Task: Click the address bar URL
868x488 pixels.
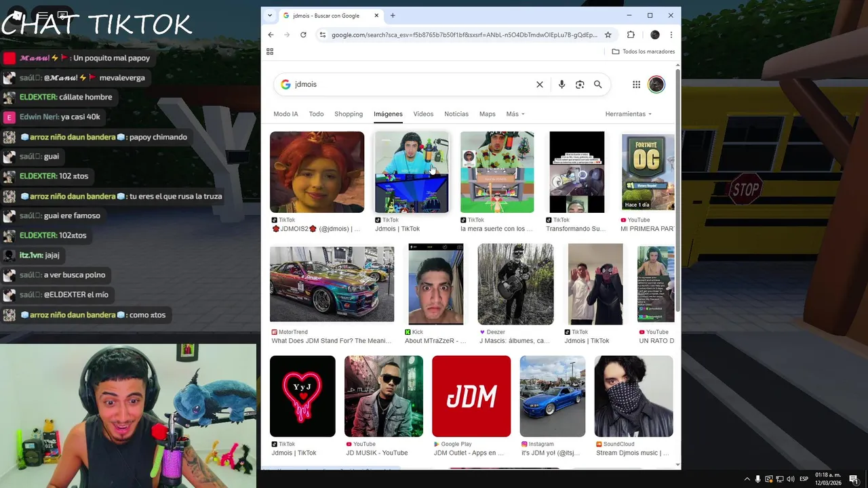Action: [x=464, y=35]
